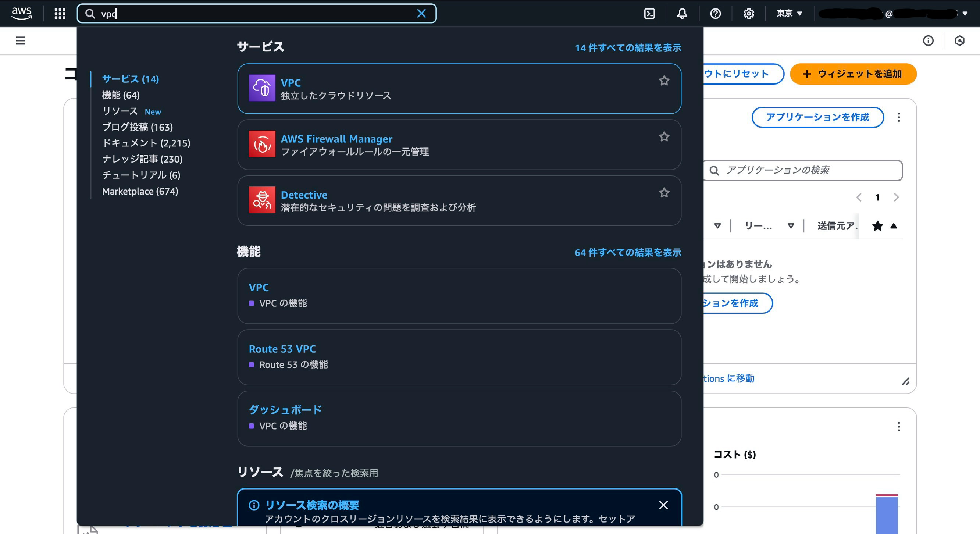980x534 pixels.
Task: Click the ウィジェットを追加 button
Action: [853, 74]
